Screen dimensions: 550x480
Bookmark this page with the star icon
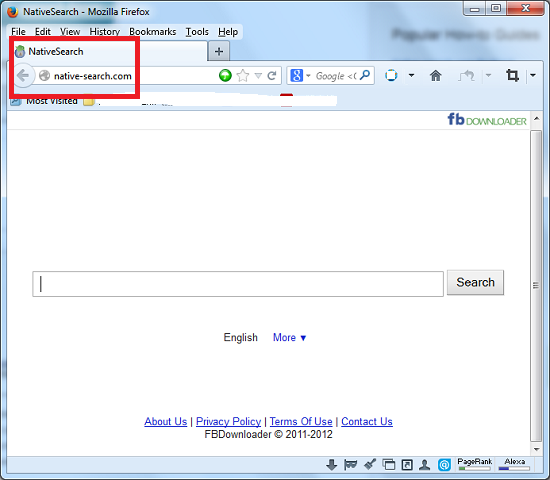pos(243,75)
